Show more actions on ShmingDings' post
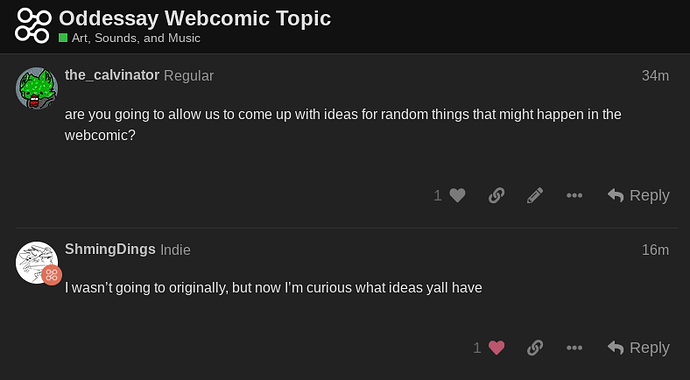The height and width of the screenshot is (380, 690). (x=574, y=348)
